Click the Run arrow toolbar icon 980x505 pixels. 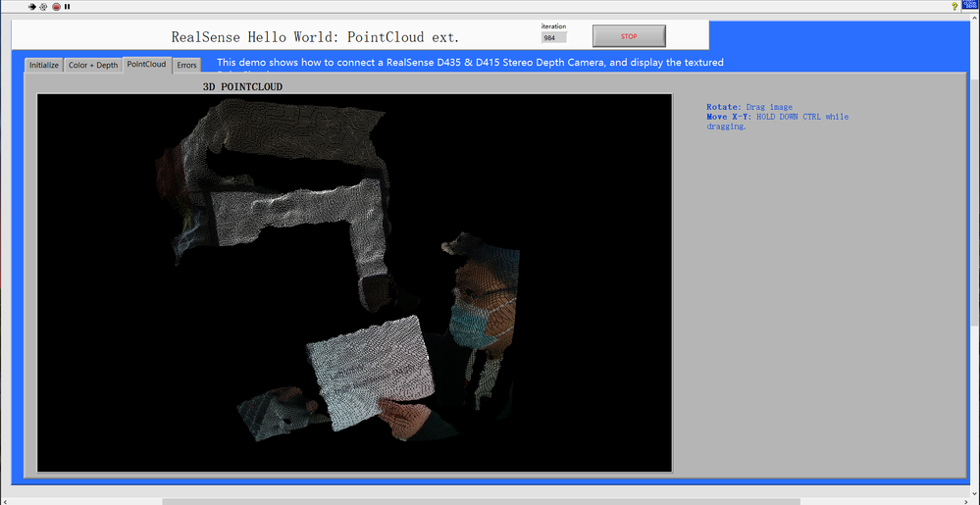coord(31,6)
